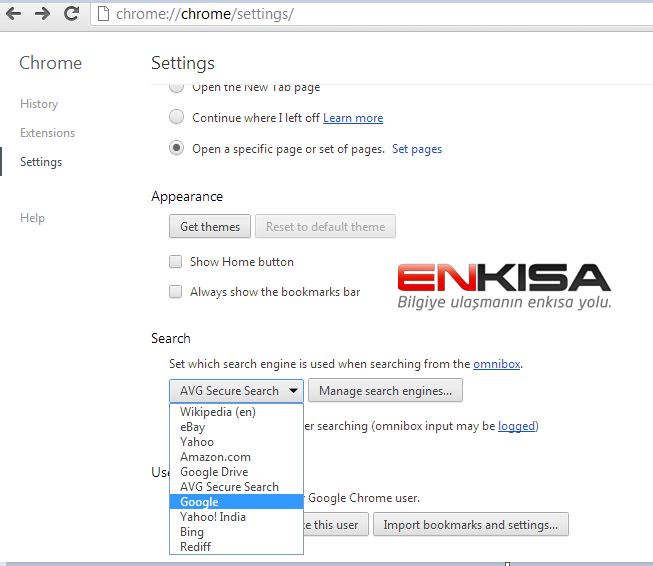Click the Set pages link
The height and width of the screenshot is (566, 653).
(417, 149)
